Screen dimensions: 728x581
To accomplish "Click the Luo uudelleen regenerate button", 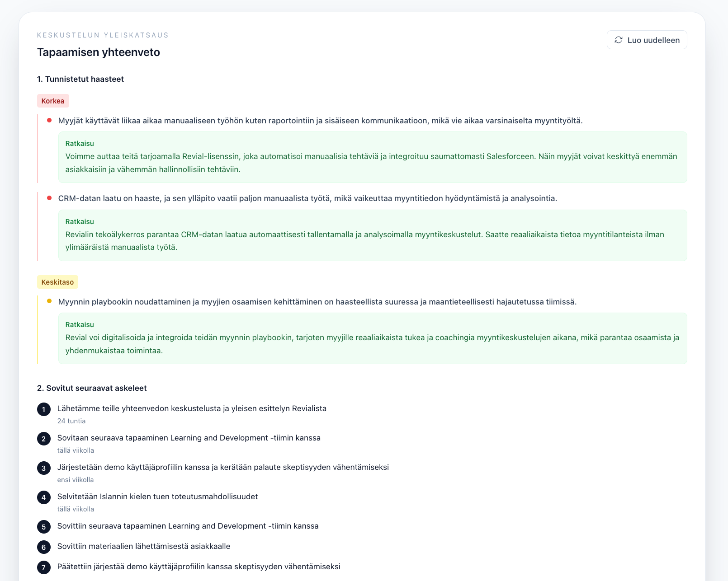I will pyautogui.click(x=647, y=40).
